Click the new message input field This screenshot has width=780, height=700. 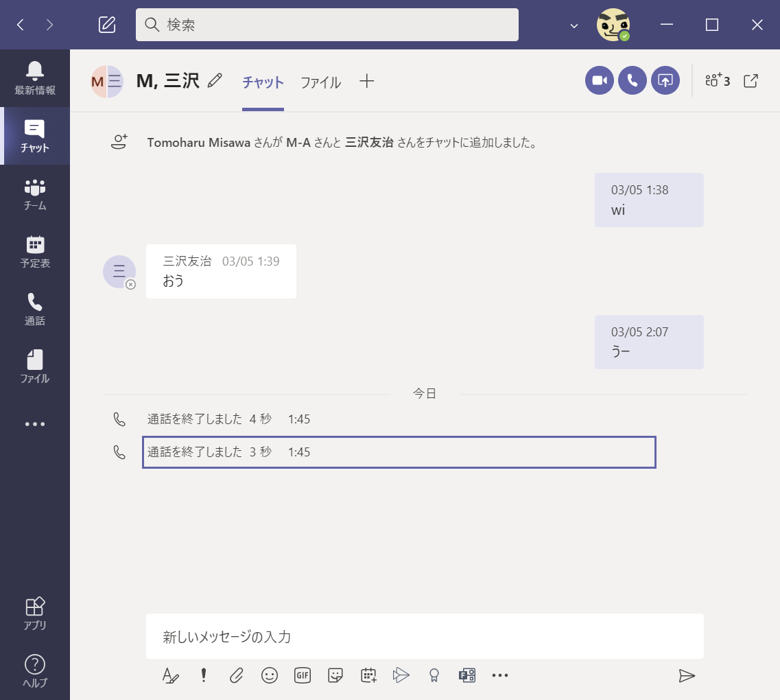point(425,635)
